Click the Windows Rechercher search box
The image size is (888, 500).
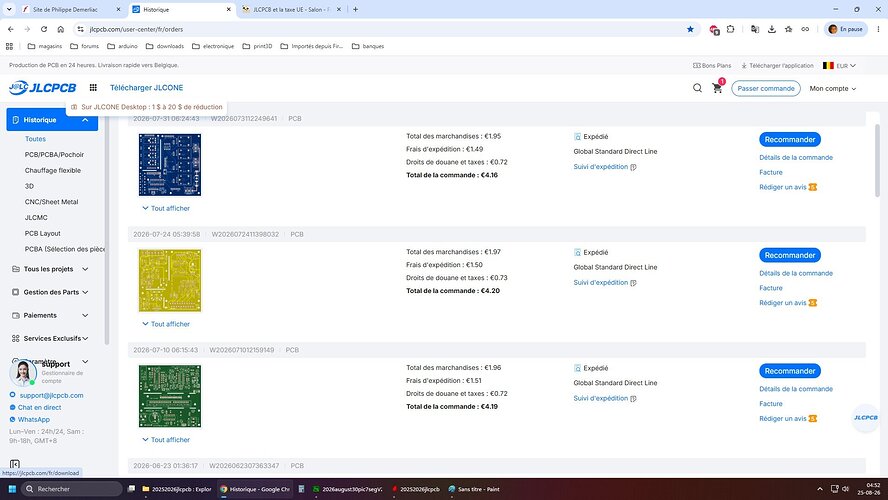72,489
